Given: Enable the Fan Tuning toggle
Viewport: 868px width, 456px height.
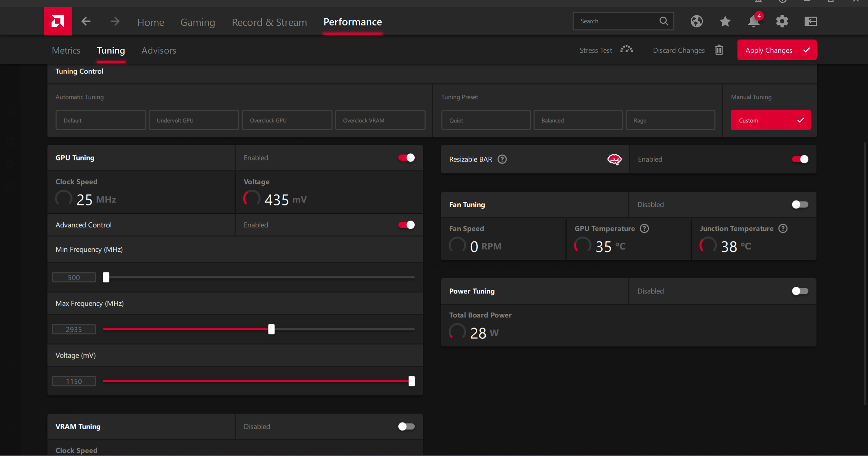Looking at the screenshot, I should point(800,205).
